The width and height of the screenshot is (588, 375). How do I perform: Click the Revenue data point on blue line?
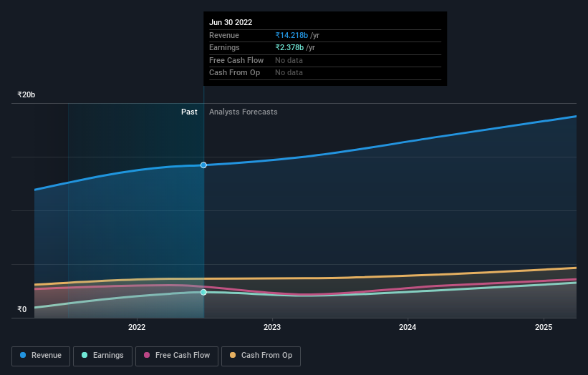pos(203,165)
